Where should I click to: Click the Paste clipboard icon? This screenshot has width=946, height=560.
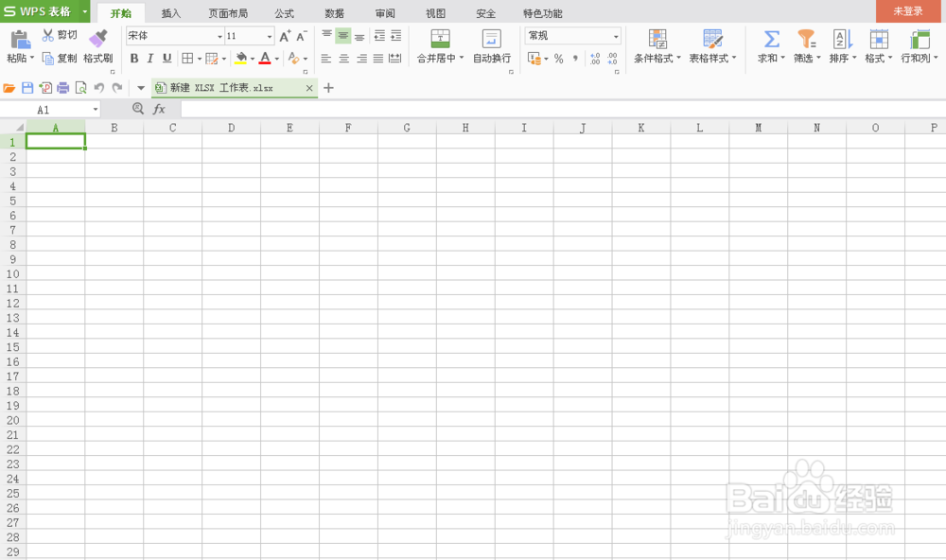(20, 39)
